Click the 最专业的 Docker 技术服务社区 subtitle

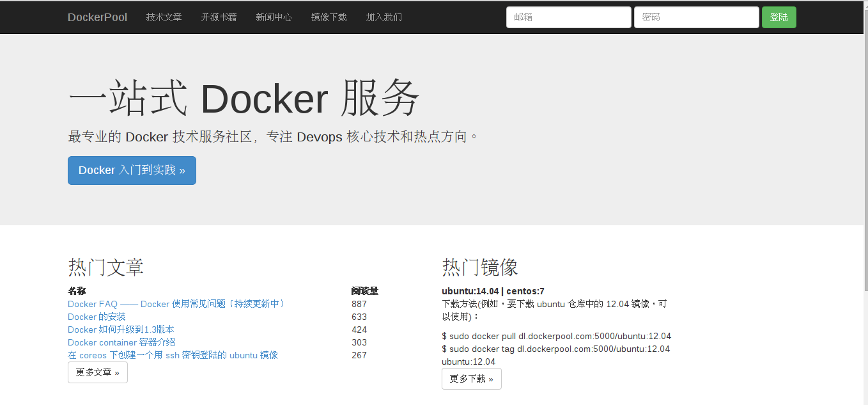274,136
